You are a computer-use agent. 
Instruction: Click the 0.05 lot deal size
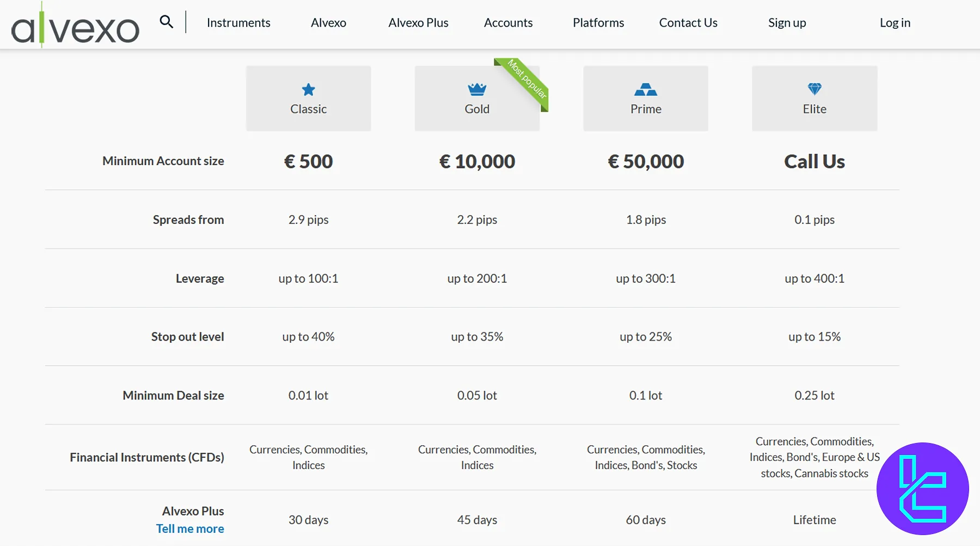pos(477,396)
